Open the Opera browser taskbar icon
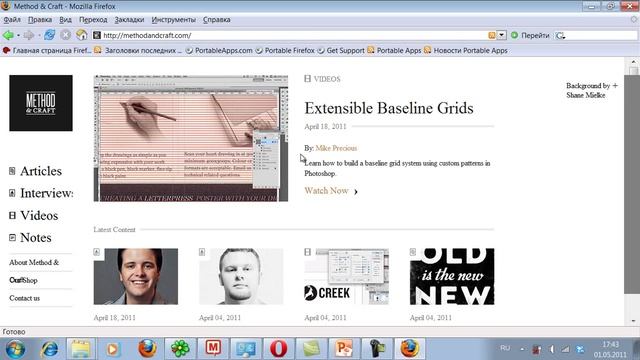This screenshot has width=640, height=360. click(278, 349)
